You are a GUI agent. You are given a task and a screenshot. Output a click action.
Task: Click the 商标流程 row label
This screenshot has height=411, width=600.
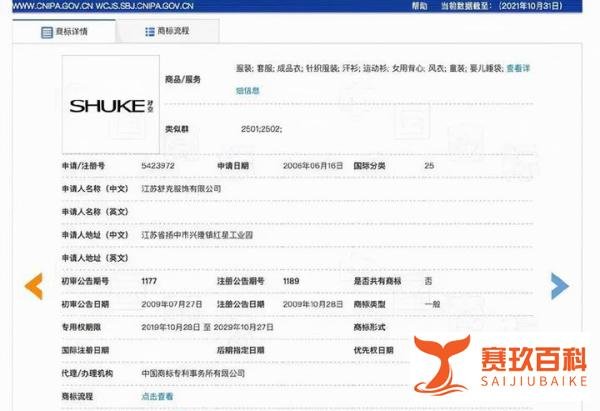click(x=77, y=396)
